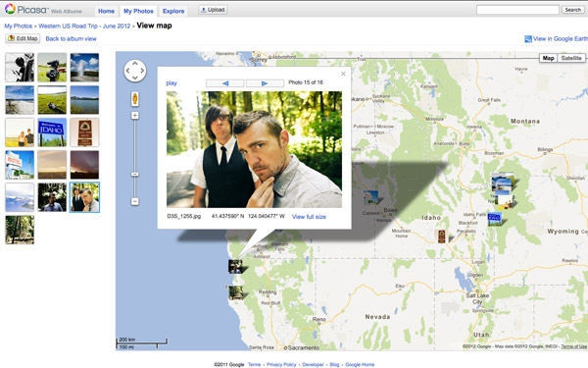Select the person lying in the grass thumbnail
588x368 pixels.
(52, 100)
